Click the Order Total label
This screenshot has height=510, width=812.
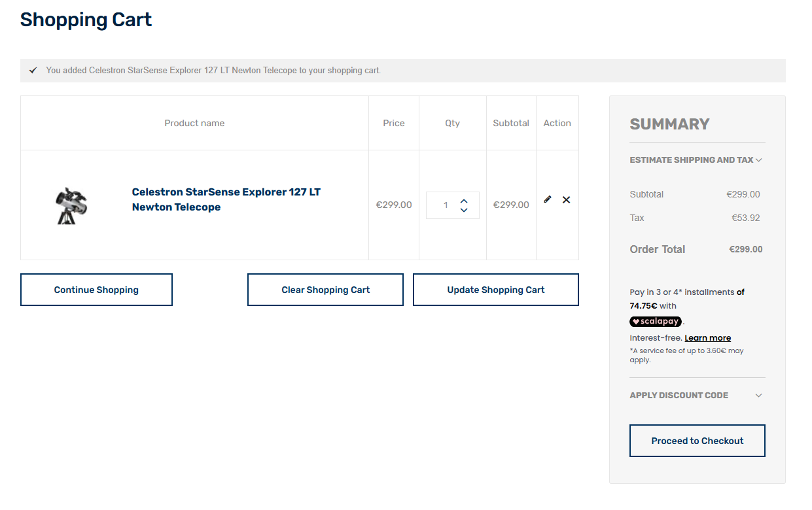click(658, 249)
